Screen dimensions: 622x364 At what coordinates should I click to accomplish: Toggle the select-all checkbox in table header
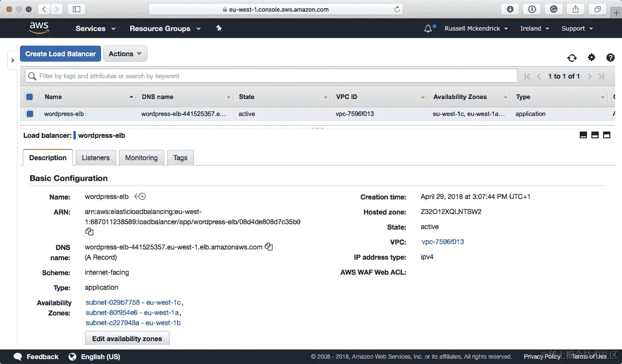29,97
